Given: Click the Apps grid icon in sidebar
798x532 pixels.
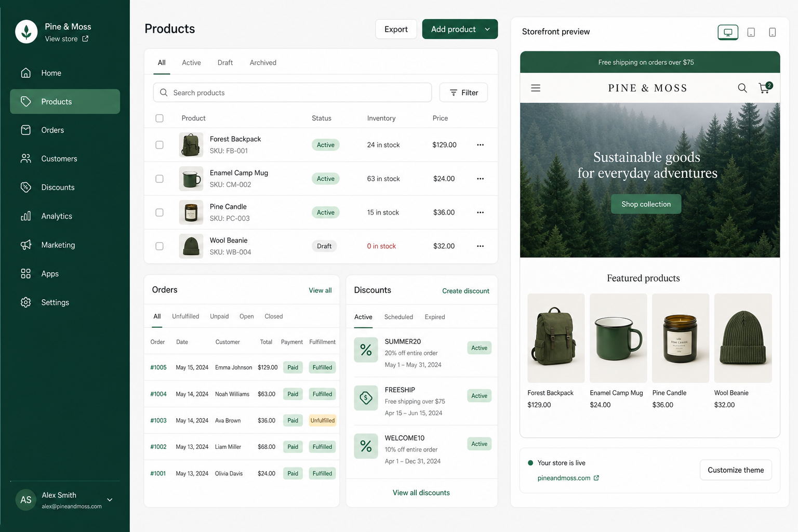Looking at the screenshot, I should pyautogui.click(x=26, y=273).
